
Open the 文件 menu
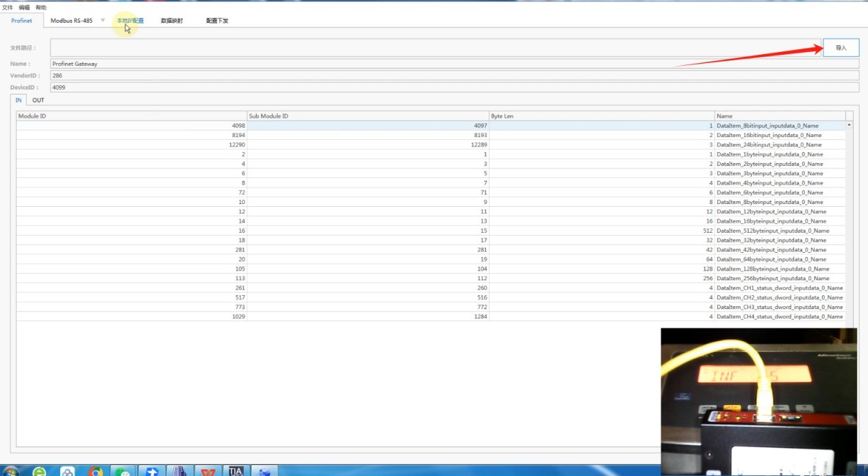8,8
